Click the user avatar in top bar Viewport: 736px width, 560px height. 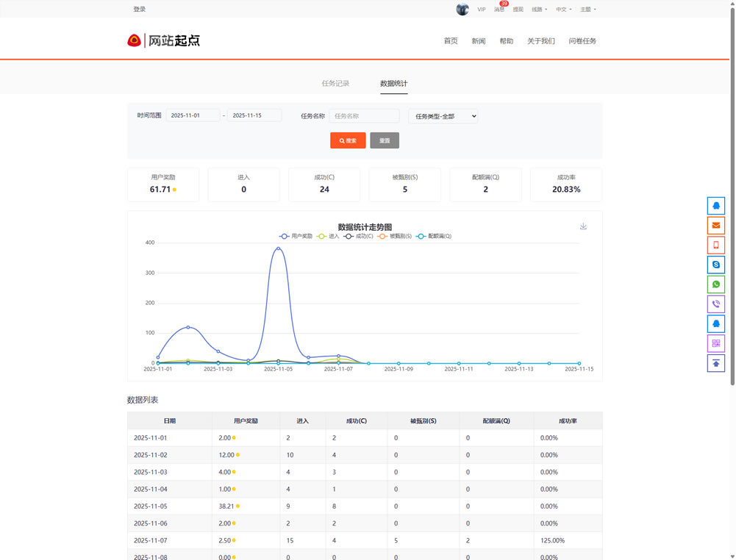coord(462,10)
